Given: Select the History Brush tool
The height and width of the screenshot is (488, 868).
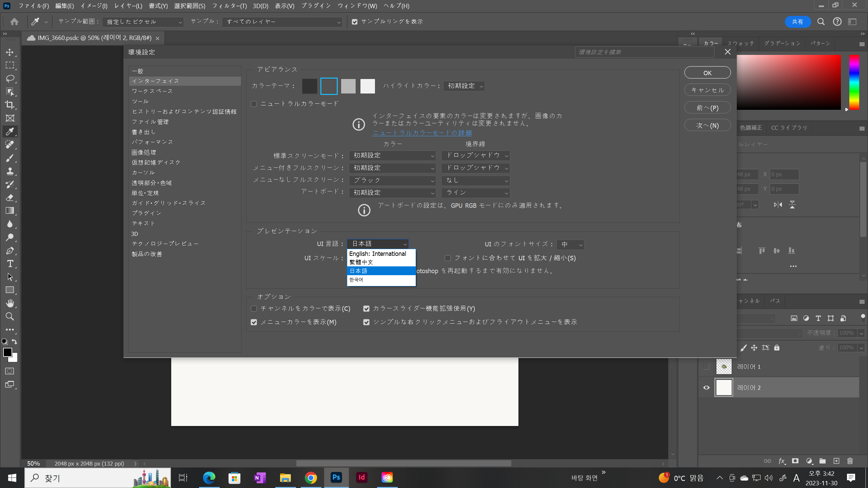Looking at the screenshot, I should tap(10, 184).
